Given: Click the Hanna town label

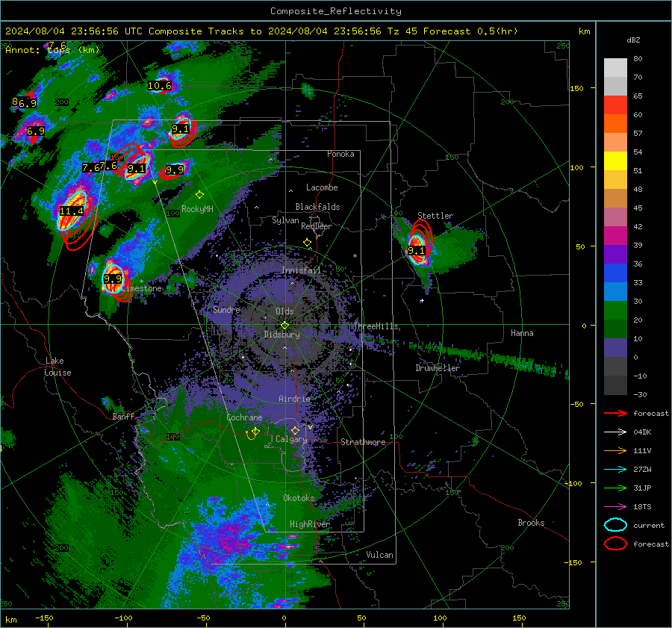Looking at the screenshot, I should (x=522, y=333).
